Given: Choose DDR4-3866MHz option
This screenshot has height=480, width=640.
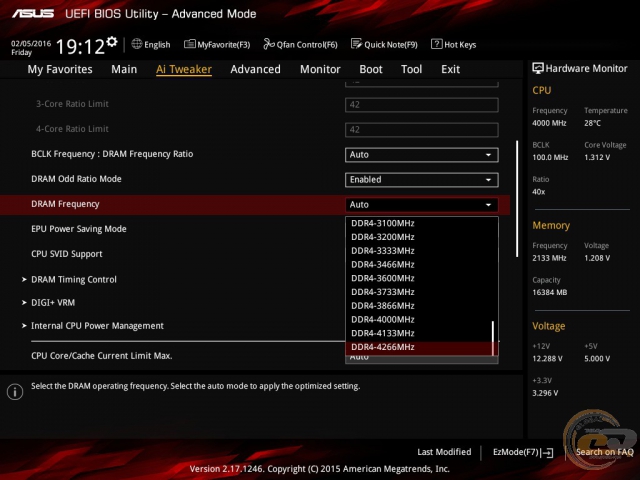Looking at the screenshot, I should [x=422, y=306].
